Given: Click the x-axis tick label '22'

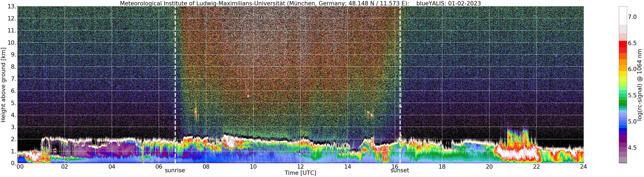Looking at the screenshot, I should point(536,167).
